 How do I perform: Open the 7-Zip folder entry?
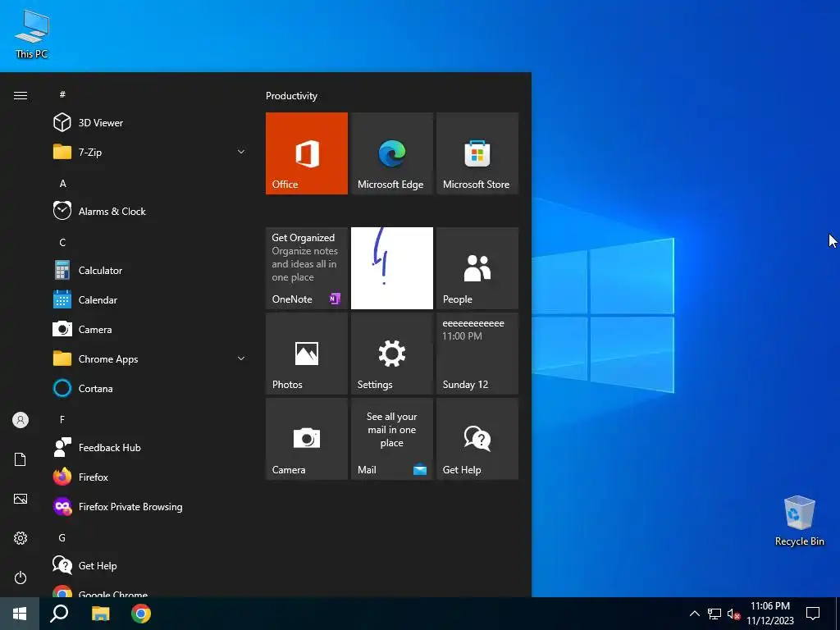pos(150,152)
